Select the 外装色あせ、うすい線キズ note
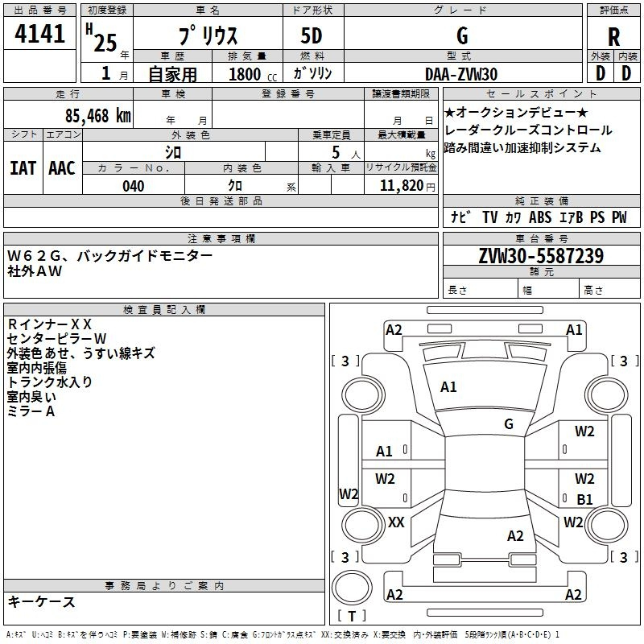 coord(81,353)
